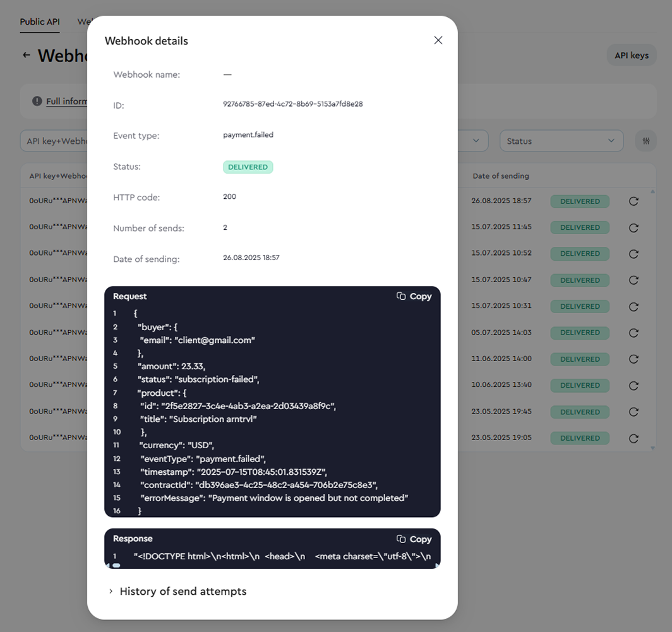Resend the 15.07.2025 11:45 webhook
Image resolution: width=672 pixels, height=632 pixels.
coord(633,228)
